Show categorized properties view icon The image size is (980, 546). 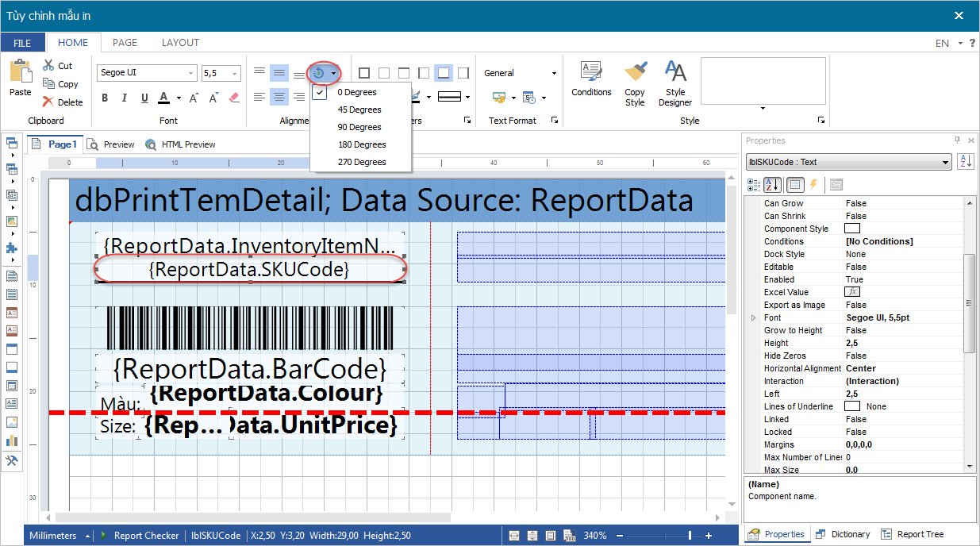click(x=753, y=185)
